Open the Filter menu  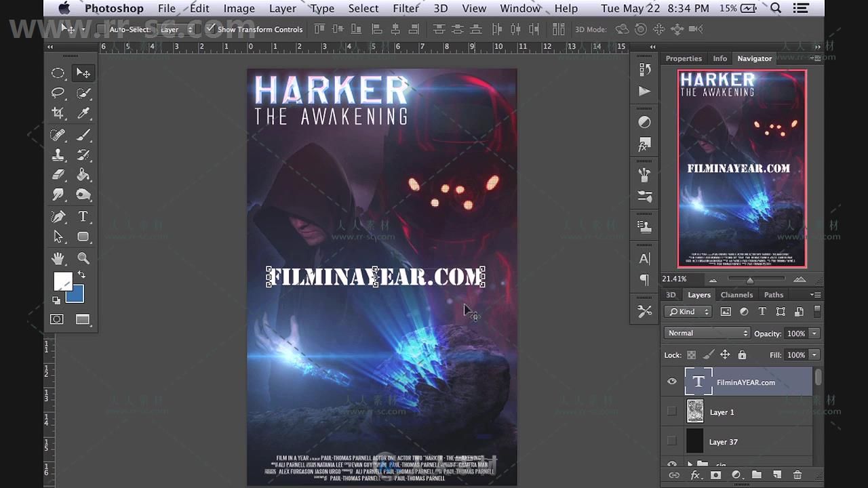pyautogui.click(x=406, y=8)
